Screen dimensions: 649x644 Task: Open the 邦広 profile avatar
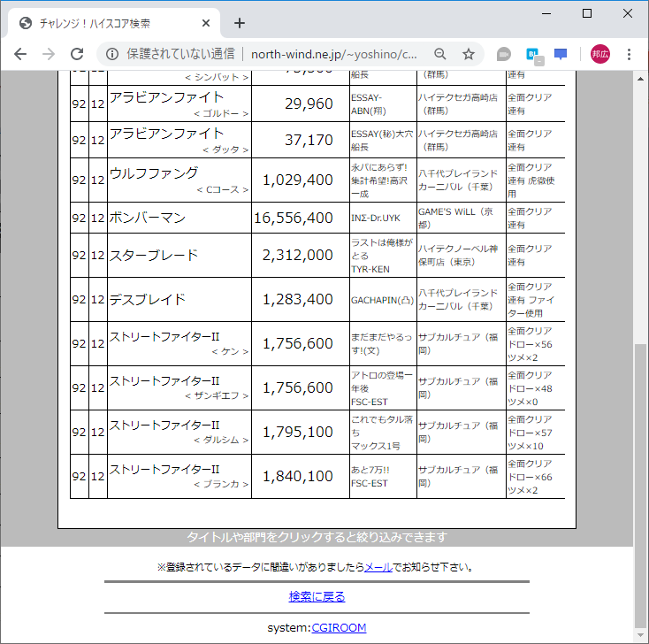tap(599, 54)
